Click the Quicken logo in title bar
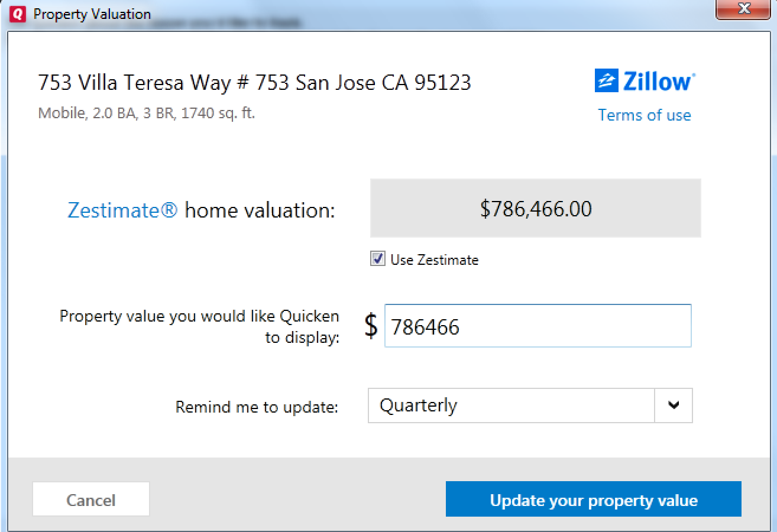Screen dimensions: 777x532 click(x=18, y=14)
